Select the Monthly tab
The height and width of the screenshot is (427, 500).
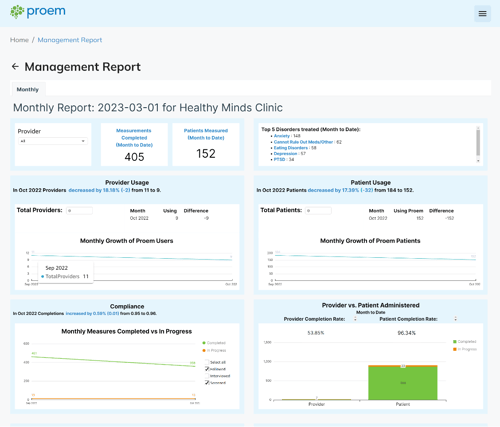pyautogui.click(x=28, y=89)
